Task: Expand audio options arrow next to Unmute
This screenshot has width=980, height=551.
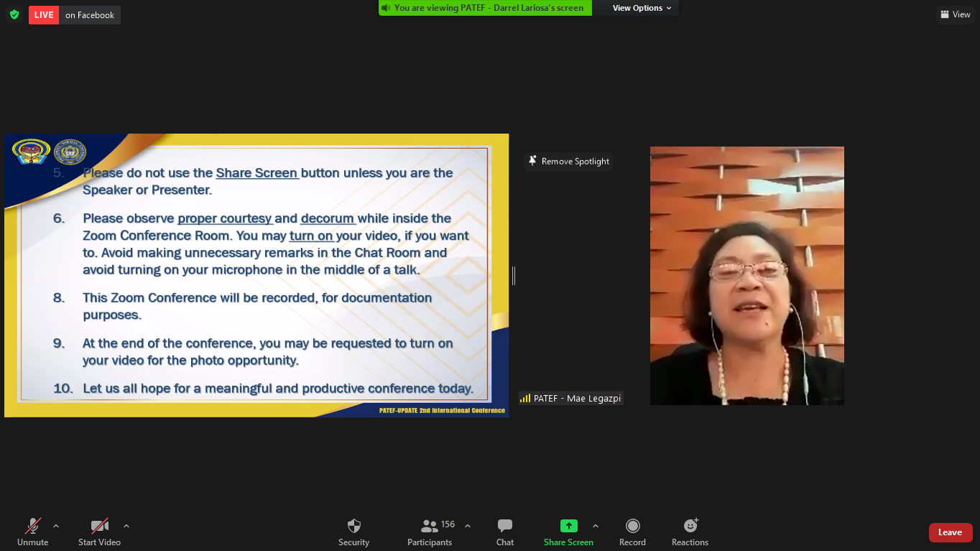Action: coord(56,526)
